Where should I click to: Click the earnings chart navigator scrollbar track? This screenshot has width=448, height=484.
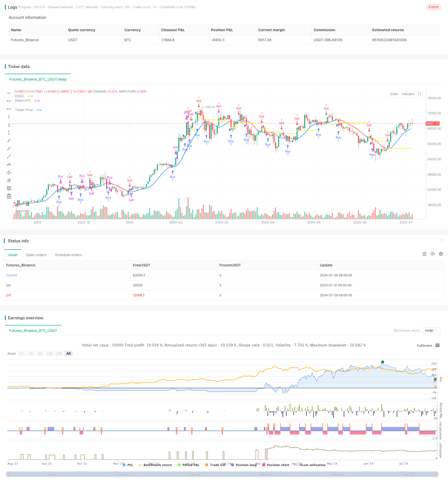(x=222, y=474)
